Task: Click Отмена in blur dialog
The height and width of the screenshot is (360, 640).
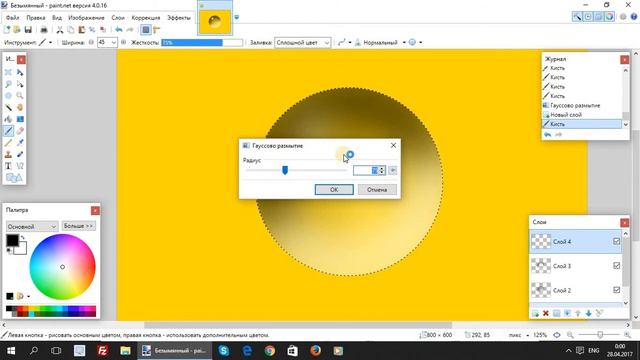Action: click(x=377, y=189)
